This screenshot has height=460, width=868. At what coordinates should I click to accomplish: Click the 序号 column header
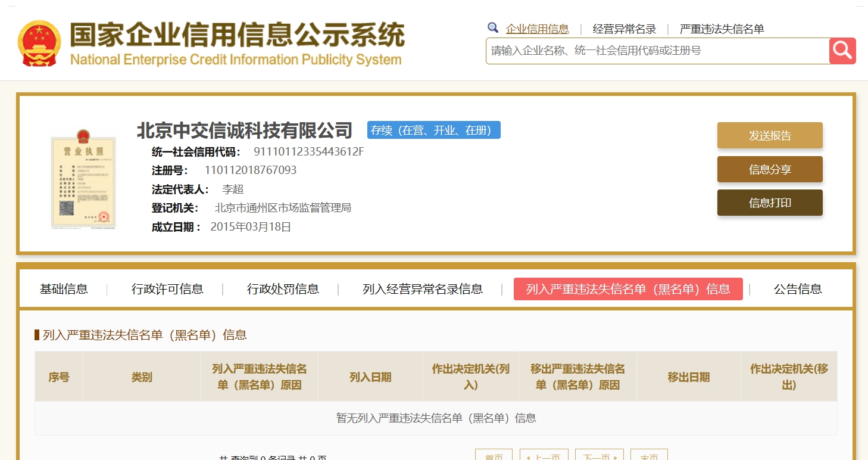coord(59,377)
